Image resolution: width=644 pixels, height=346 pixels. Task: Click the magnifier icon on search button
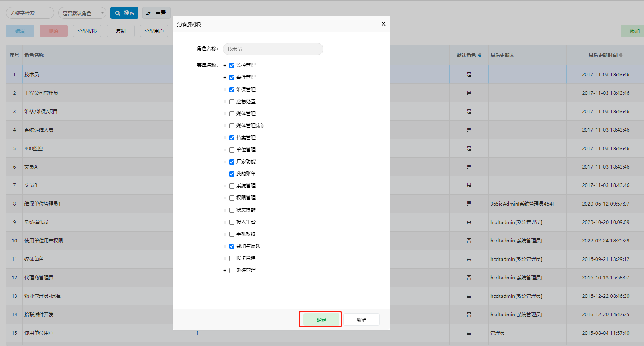pos(118,13)
